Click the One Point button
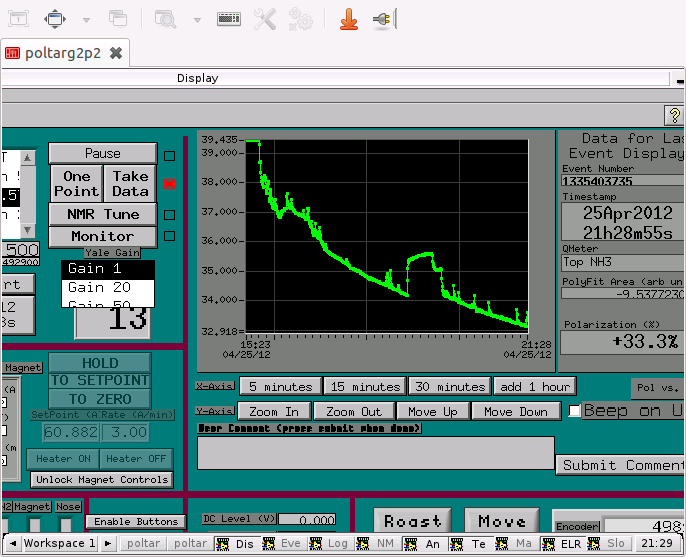The image size is (686, 557). (77, 184)
